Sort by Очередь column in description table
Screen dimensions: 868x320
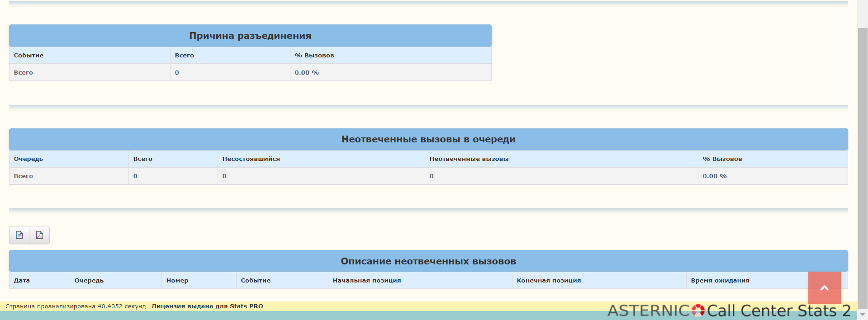[x=89, y=281]
